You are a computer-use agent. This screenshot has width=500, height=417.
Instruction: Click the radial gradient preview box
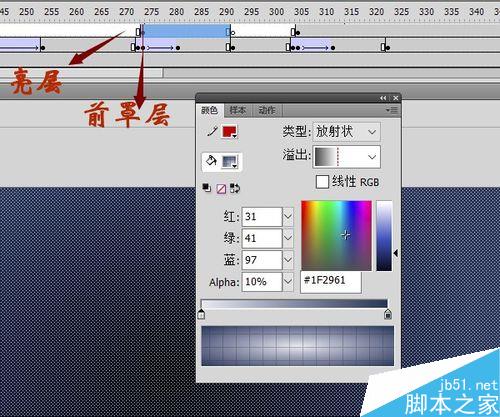pos(298,346)
